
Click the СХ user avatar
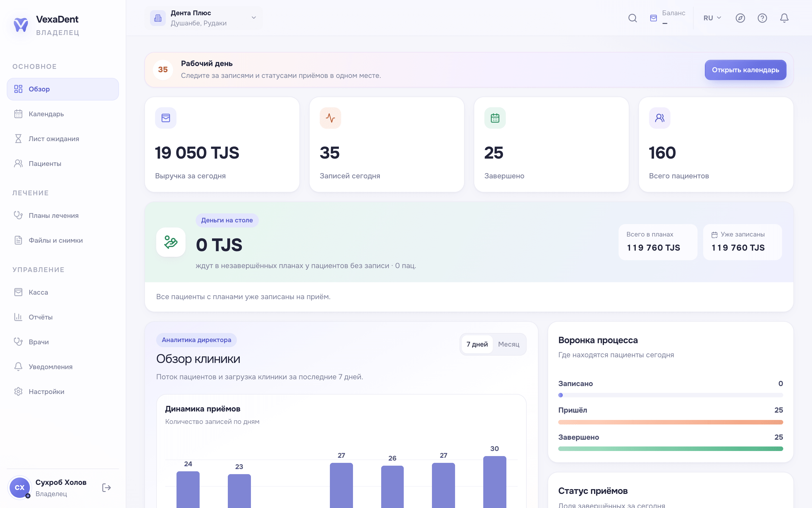tap(19, 487)
